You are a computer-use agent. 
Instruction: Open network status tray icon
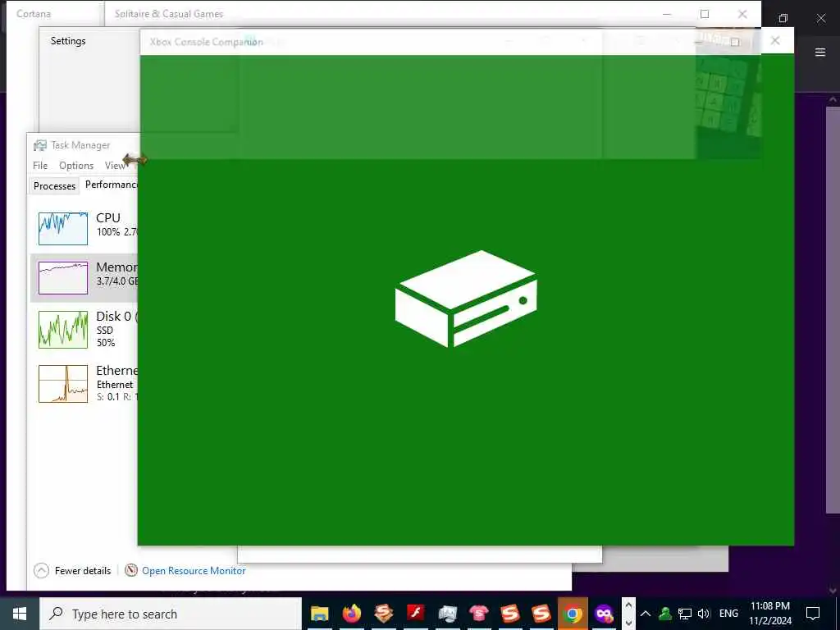point(684,614)
